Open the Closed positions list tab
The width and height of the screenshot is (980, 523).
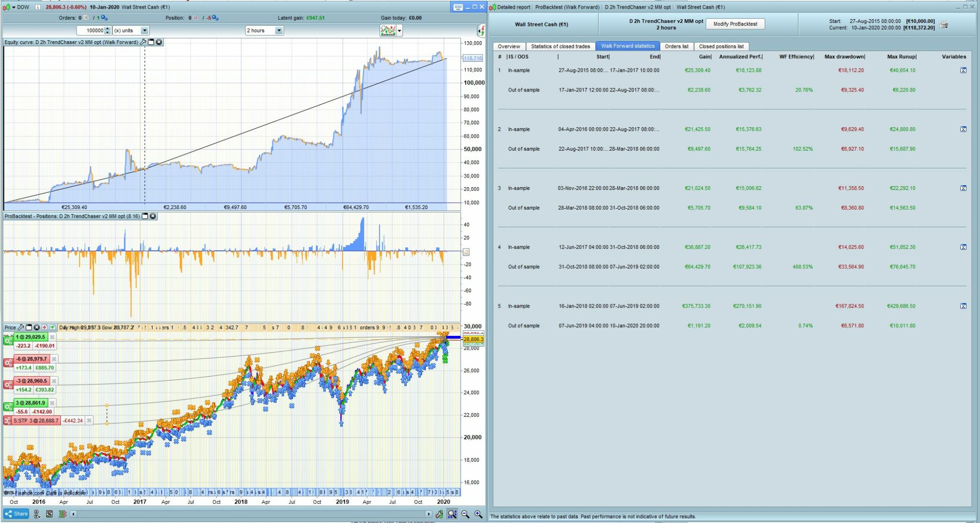click(721, 46)
